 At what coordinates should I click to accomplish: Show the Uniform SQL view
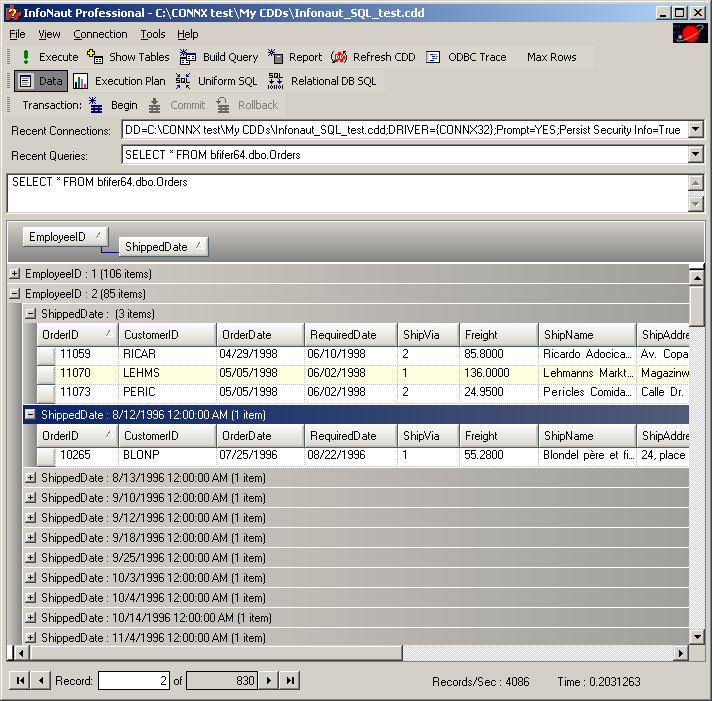coord(183,81)
